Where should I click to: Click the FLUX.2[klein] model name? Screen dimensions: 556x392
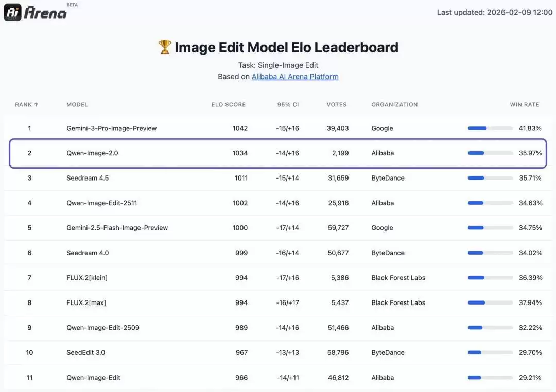pyautogui.click(x=87, y=278)
